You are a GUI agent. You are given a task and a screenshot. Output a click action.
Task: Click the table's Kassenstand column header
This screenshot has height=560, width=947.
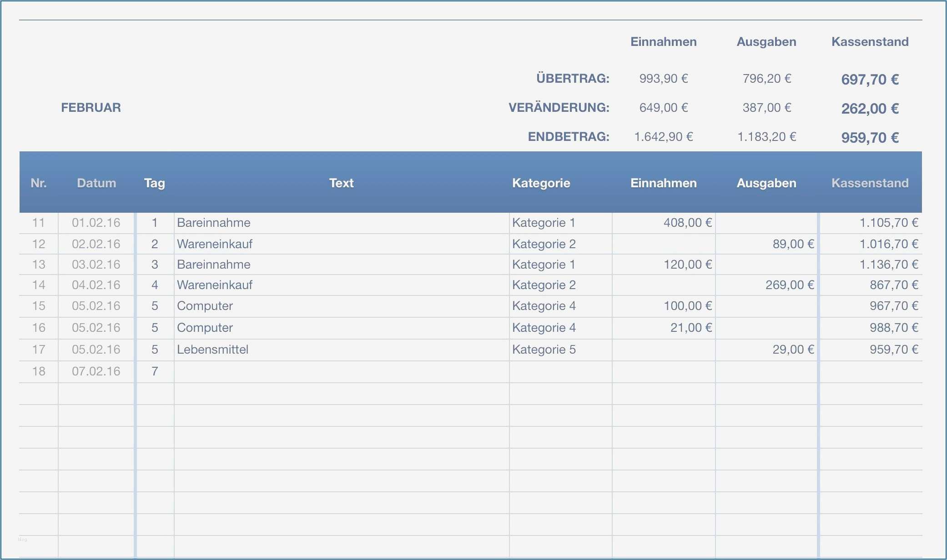[870, 183]
